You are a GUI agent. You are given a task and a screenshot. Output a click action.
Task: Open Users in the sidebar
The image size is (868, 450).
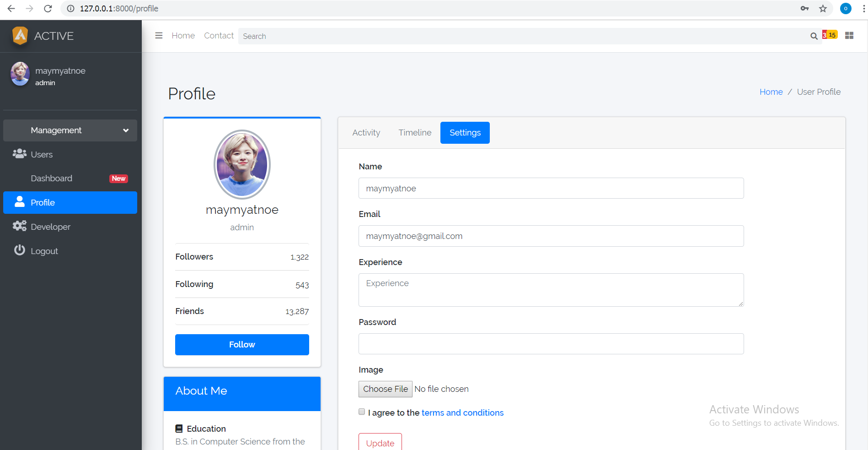[70, 154]
